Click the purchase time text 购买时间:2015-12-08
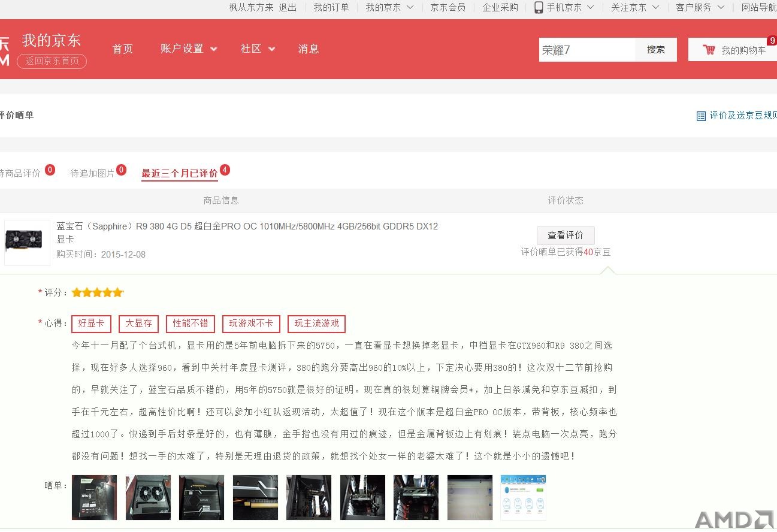 (101, 255)
